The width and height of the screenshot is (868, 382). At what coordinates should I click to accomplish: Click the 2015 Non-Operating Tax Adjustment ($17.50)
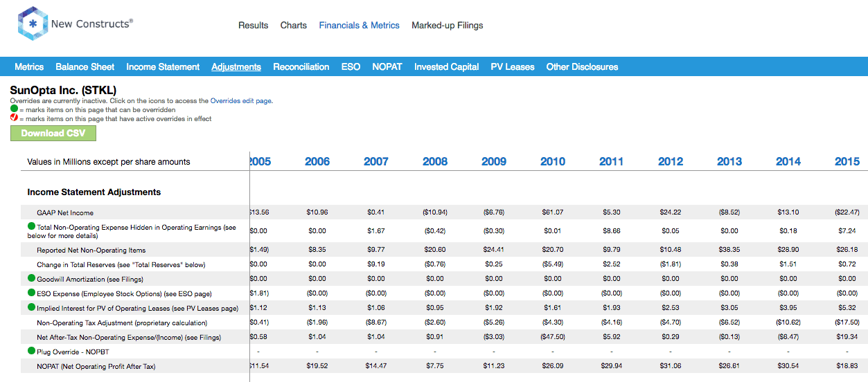pos(847,322)
